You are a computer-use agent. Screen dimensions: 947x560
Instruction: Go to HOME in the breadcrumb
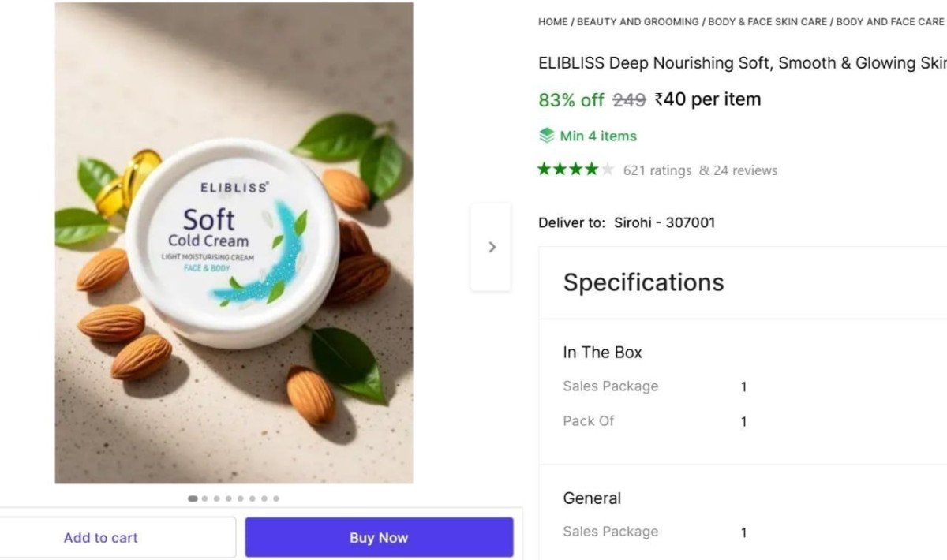pos(552,22)
